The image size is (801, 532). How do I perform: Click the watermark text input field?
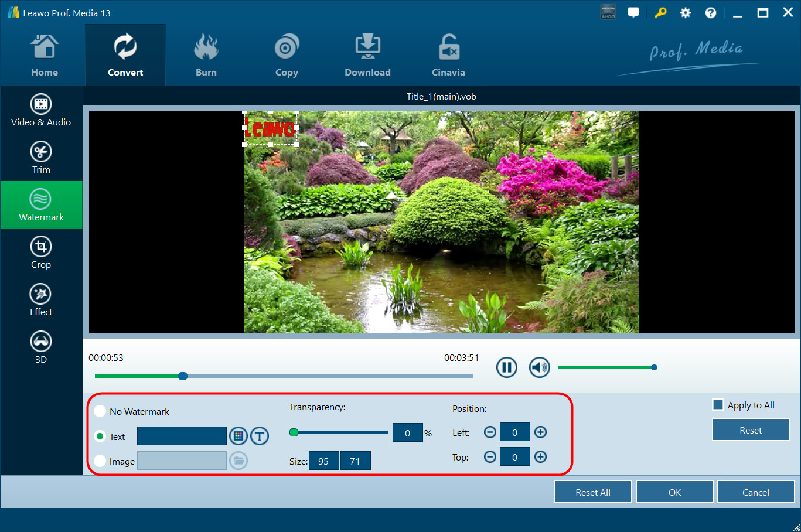[x=182, y=436]
